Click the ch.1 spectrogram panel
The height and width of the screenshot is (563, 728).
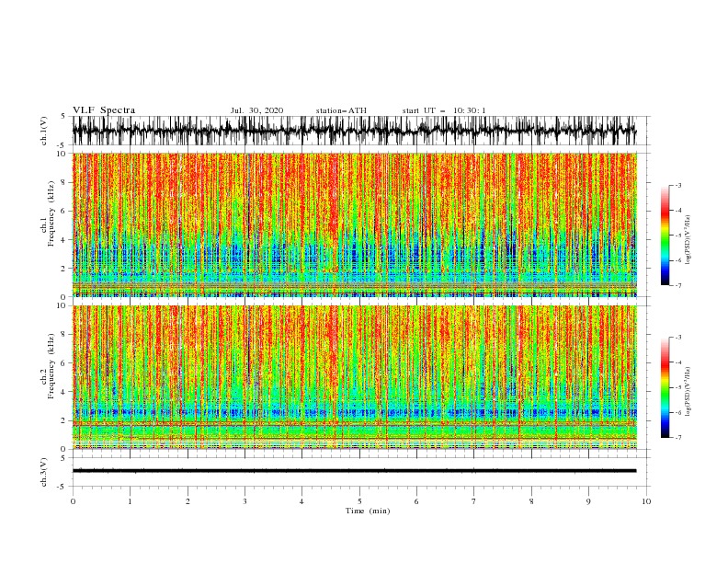354,224
